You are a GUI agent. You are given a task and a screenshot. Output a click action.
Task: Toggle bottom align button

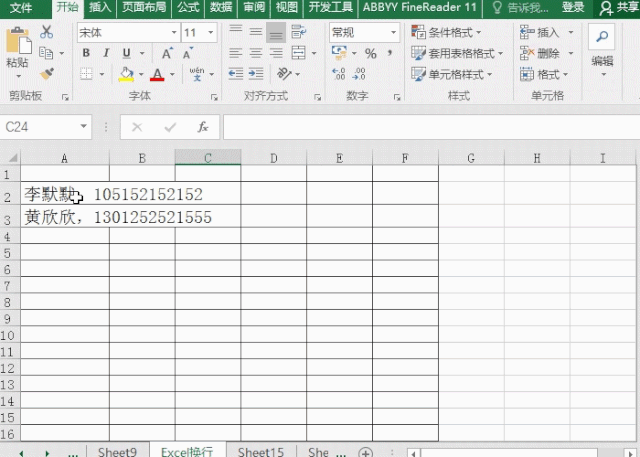276,32
